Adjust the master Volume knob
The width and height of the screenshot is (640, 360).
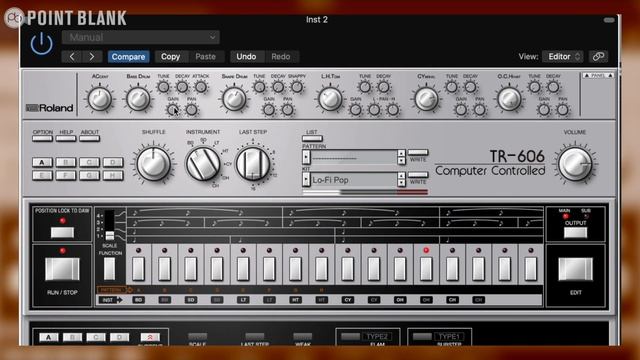(575, 163)
